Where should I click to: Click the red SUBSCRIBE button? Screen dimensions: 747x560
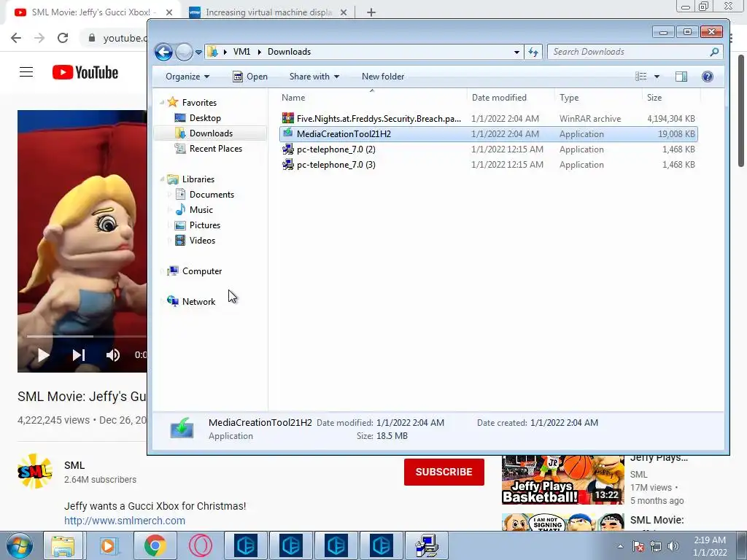(444, 472)
